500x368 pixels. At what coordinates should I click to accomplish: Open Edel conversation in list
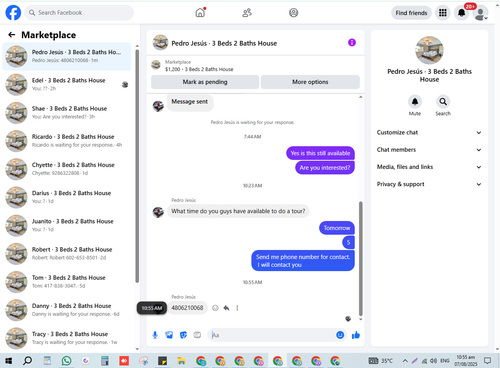click(x=67, y=84)
